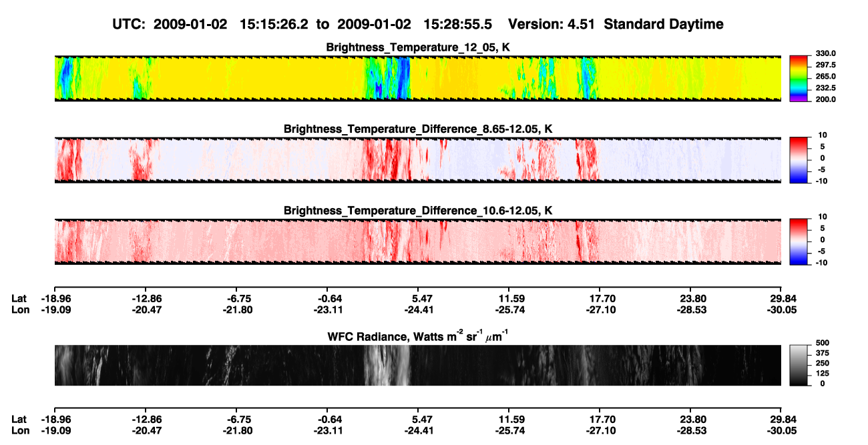Click the 200.0 colorbar label
868x445 pixels.
826,99
